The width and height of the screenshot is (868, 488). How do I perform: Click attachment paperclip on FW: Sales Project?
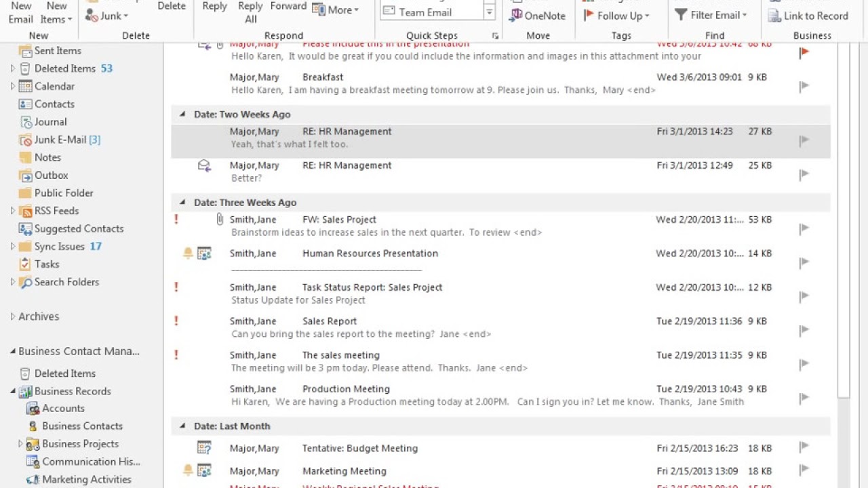[220, 220]
